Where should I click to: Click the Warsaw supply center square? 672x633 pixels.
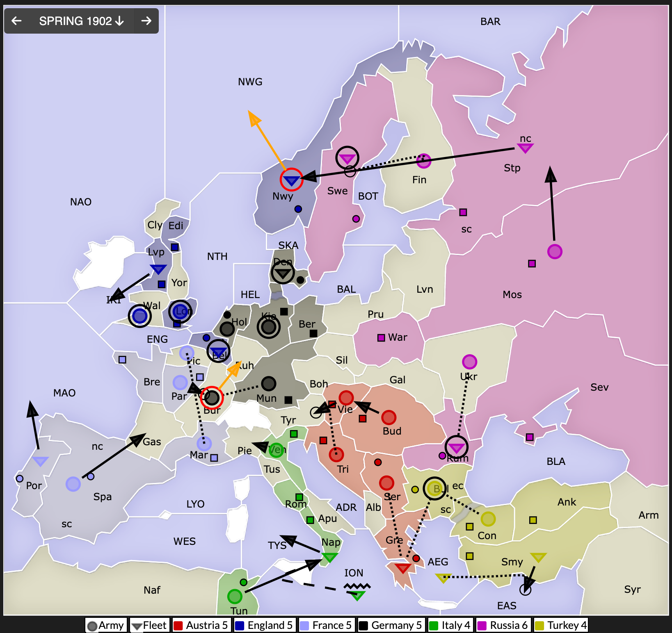[381, 338]
